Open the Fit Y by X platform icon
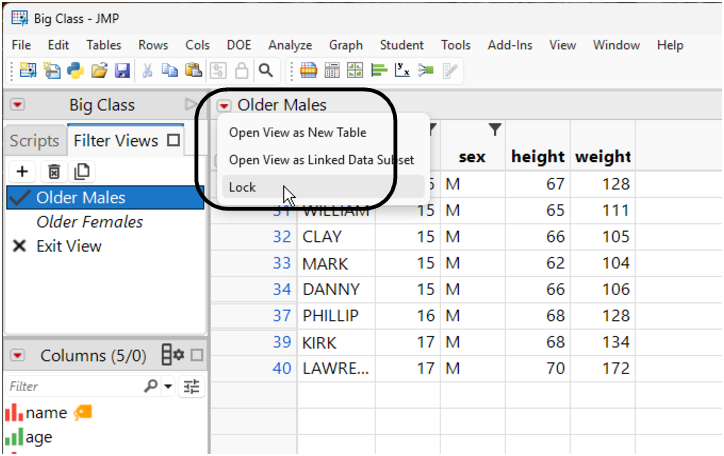Screen dimensions: 724x456 pos(403,70)
